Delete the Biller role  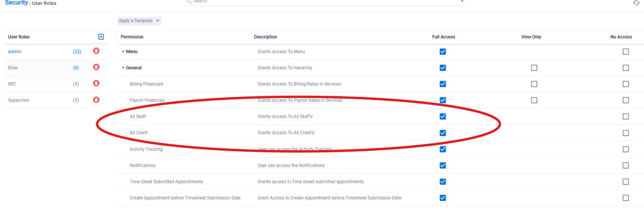coord(96,67)
